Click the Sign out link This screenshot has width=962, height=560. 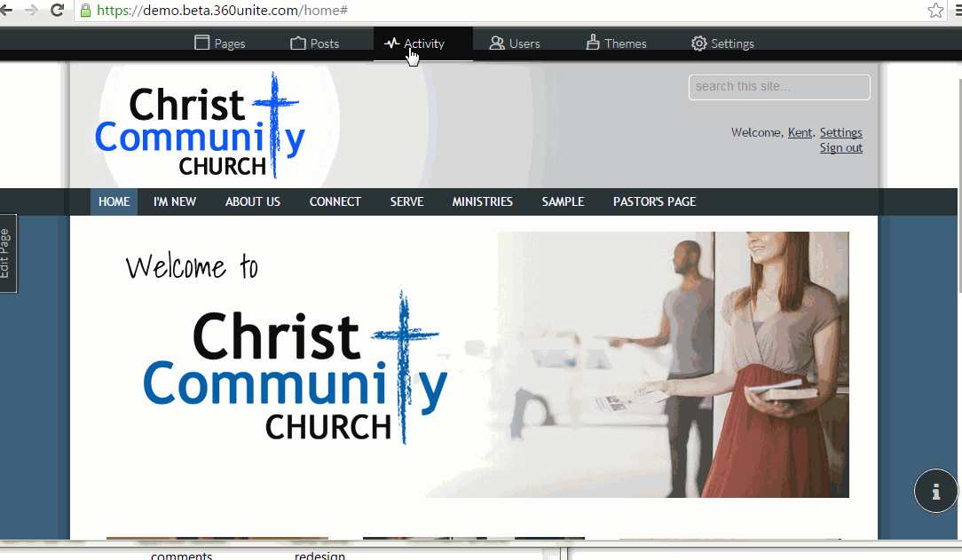click(840, 147)
